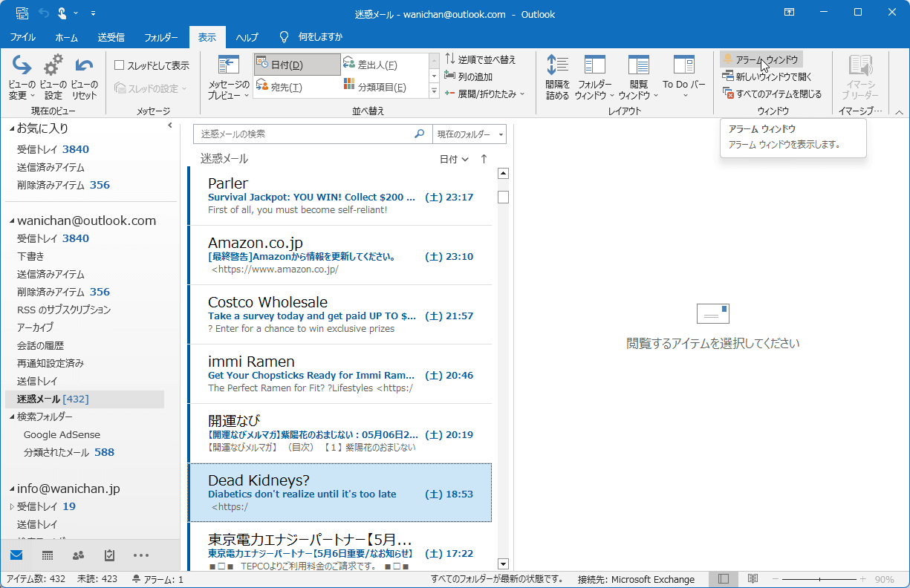Click Add Columns (列の追加)
The height and width of the screenshot is (588, 910).
(x=469, y=76)
